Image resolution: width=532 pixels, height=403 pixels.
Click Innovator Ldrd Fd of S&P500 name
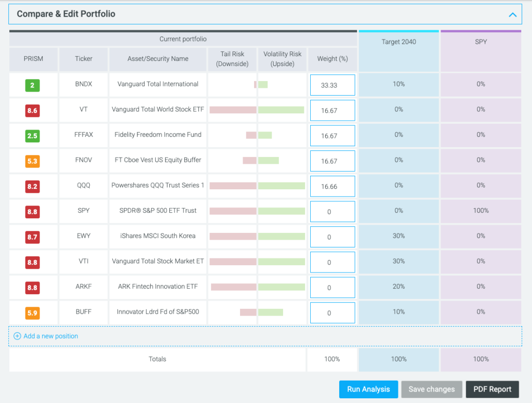pos(158,311)
